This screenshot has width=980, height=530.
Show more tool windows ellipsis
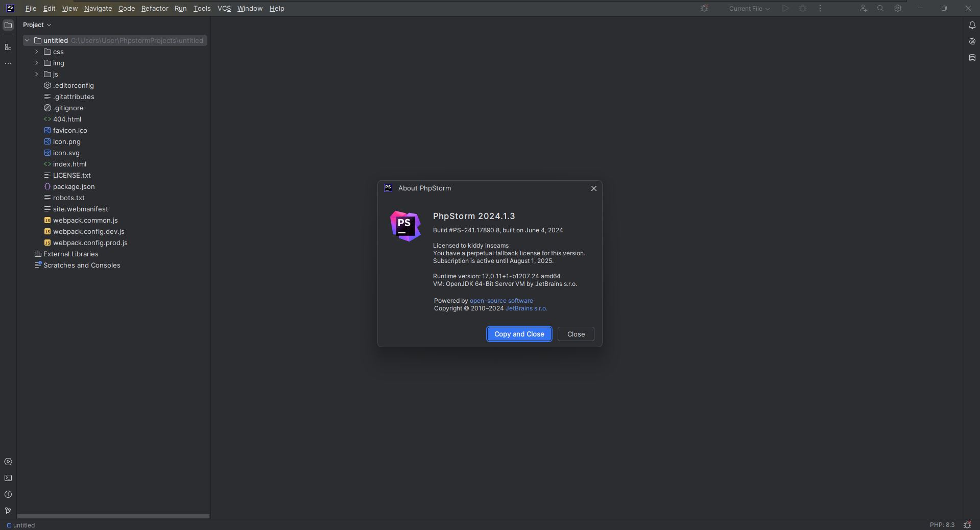click(x=8, y=63)
